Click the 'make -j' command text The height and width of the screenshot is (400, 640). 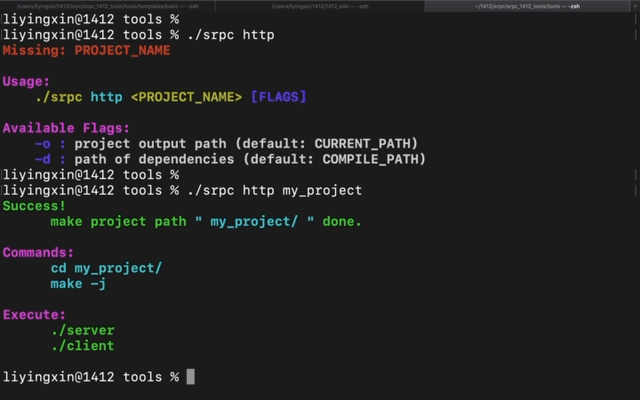click(78, 284)
